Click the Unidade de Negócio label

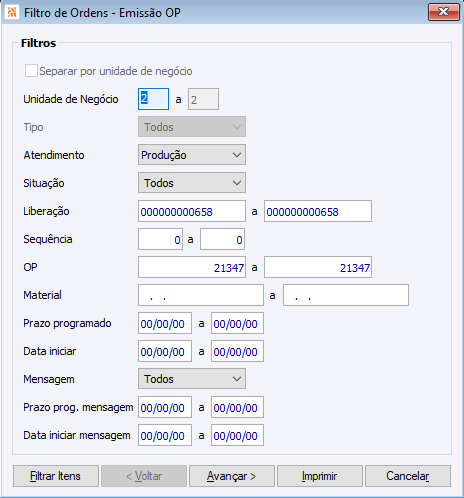(71, 99)
